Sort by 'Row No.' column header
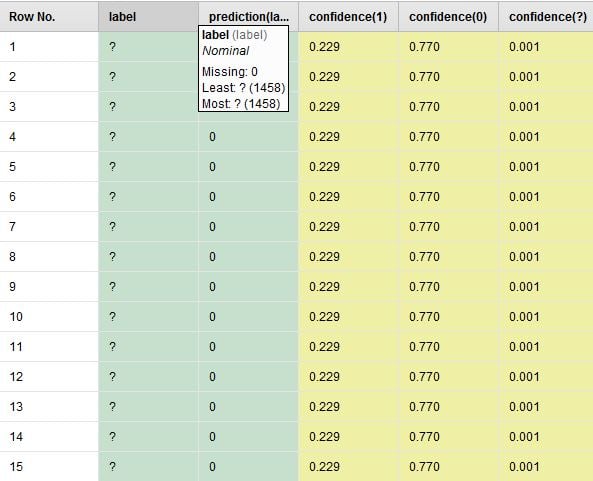 [x=49, y=17]
